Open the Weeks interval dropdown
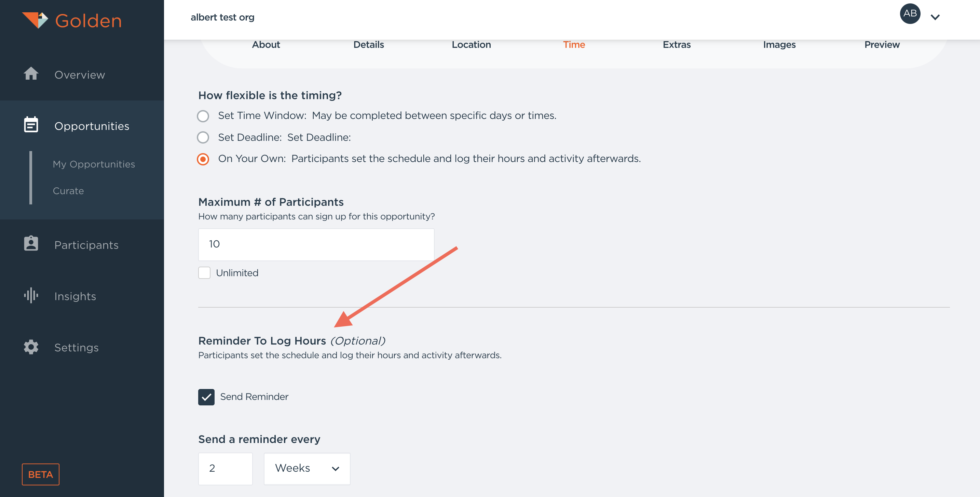Image resolution: width=980 pixels, height=497 pixels. (x=307, y=469)
